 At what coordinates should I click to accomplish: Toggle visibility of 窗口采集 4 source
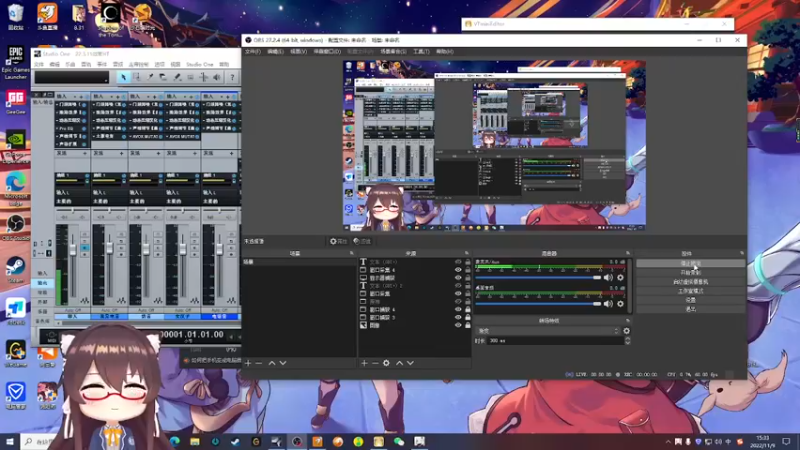(458, 269)
